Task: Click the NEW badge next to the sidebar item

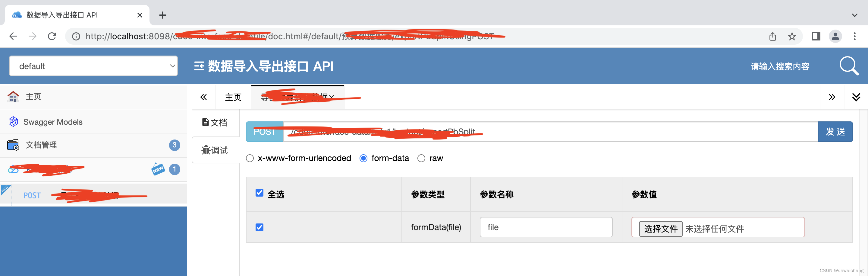Action: pyautogui.click(x=158, y=169)
